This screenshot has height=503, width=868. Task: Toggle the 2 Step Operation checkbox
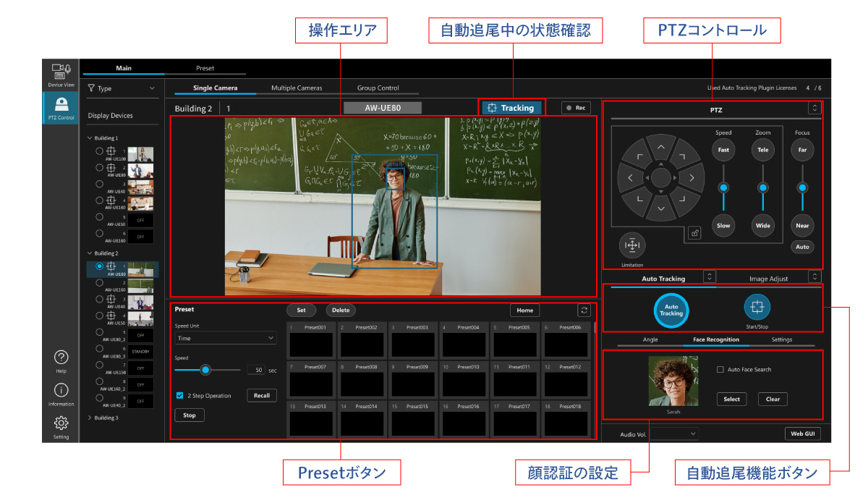pos(180,396)
